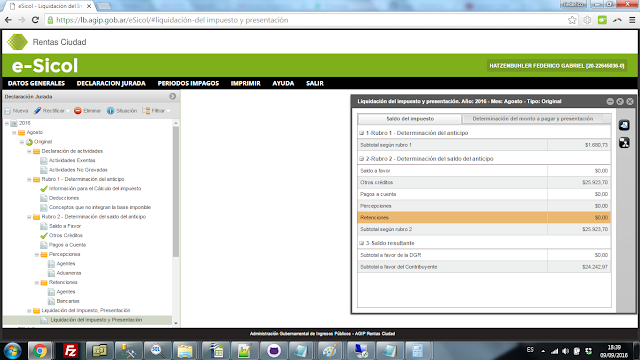Screen dimensions: 640x360
Task: Open AYUDA menu
Action: click(283, 83)
